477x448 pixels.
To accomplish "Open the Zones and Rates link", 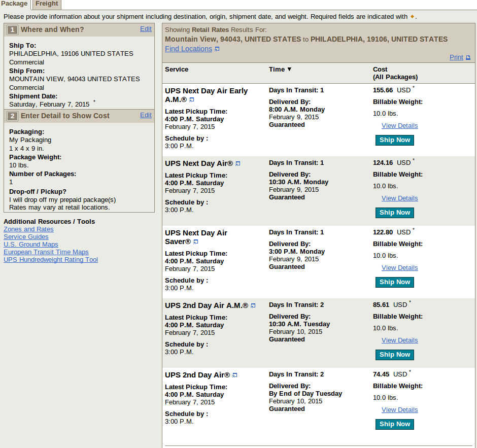I will click(28, 229).
